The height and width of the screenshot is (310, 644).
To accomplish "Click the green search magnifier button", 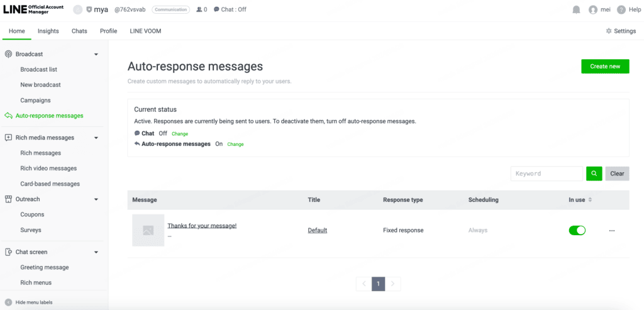I will pos(594,174).
